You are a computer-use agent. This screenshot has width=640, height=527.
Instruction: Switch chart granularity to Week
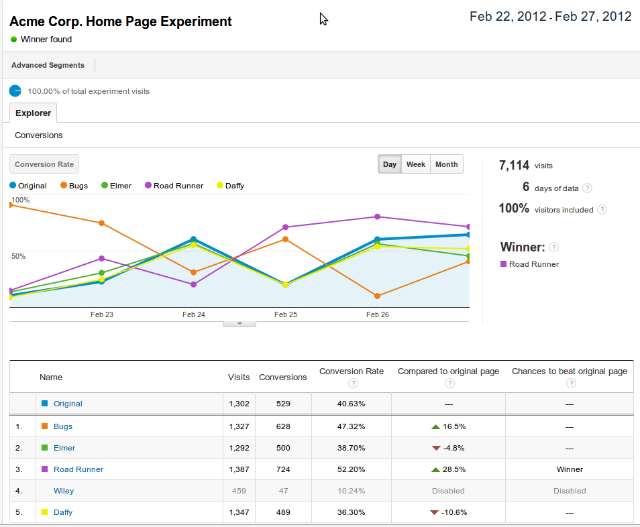coord(416,165)
